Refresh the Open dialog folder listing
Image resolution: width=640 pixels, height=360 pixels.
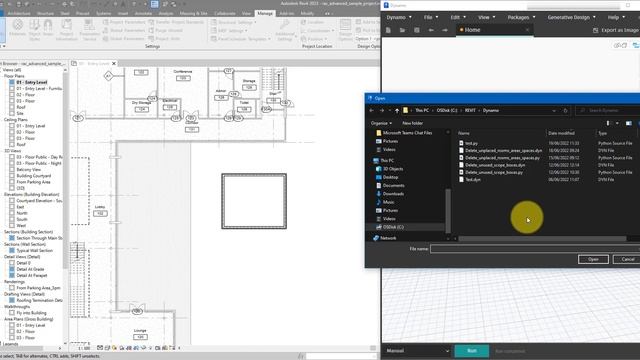tap(565, 111)
